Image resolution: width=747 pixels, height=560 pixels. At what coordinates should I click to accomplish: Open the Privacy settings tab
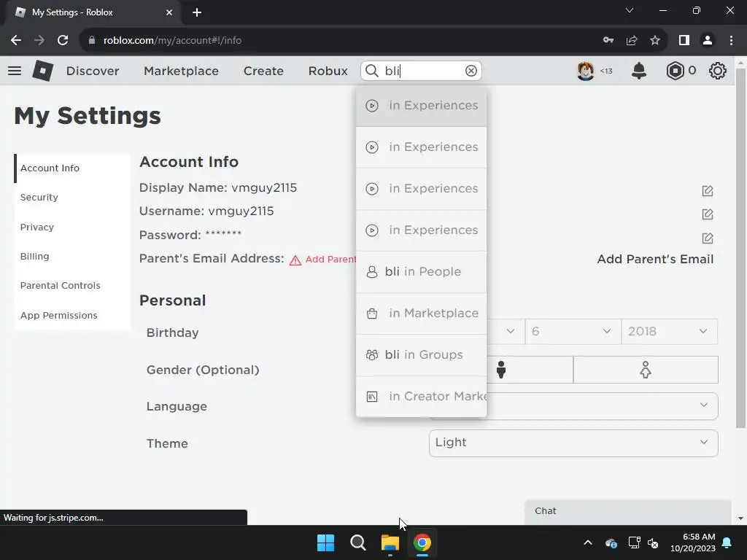pyautogui.click(x=72, y=227)
